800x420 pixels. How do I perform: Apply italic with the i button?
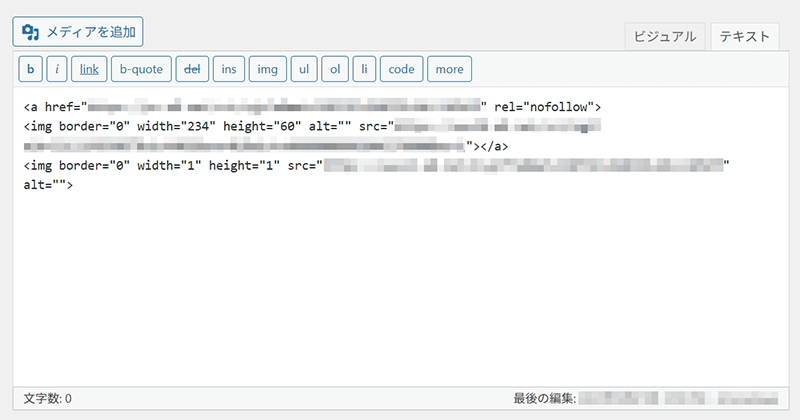click(x=57, y=69)
